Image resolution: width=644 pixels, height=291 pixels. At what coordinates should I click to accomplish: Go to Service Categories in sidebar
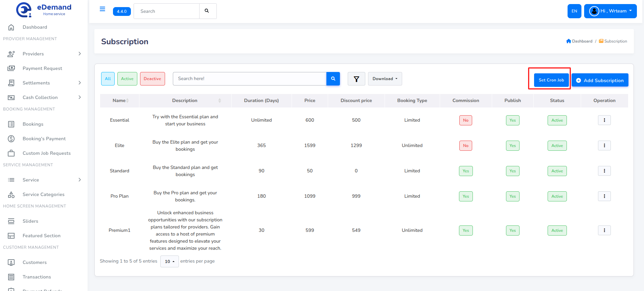pyautogui.click(x=43, y=194)
